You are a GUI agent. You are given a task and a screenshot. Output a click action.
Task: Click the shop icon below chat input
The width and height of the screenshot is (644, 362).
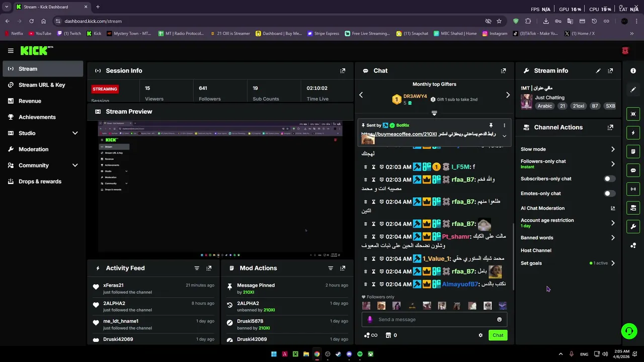388,335
